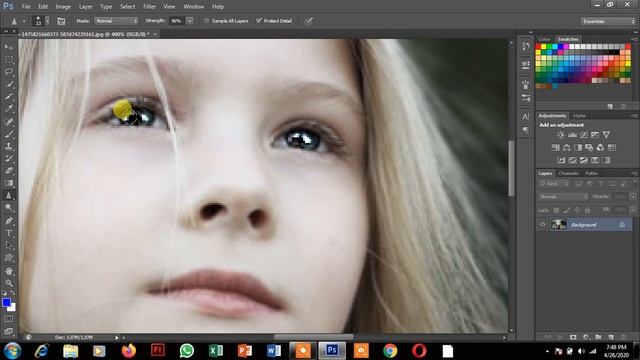Screen dimensions: 640x360
Task: Click the vertical document scrollbar thumb
Action: pyautogui.click(x=511, y=168)
